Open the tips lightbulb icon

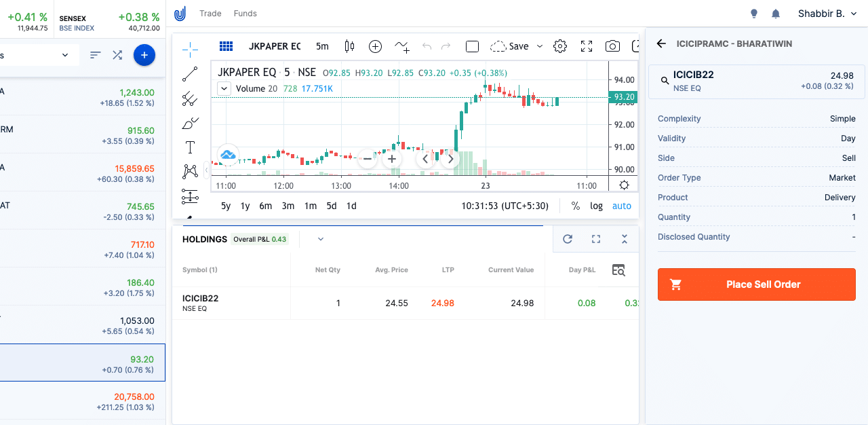pyautogui.click(x=754, y=14)
